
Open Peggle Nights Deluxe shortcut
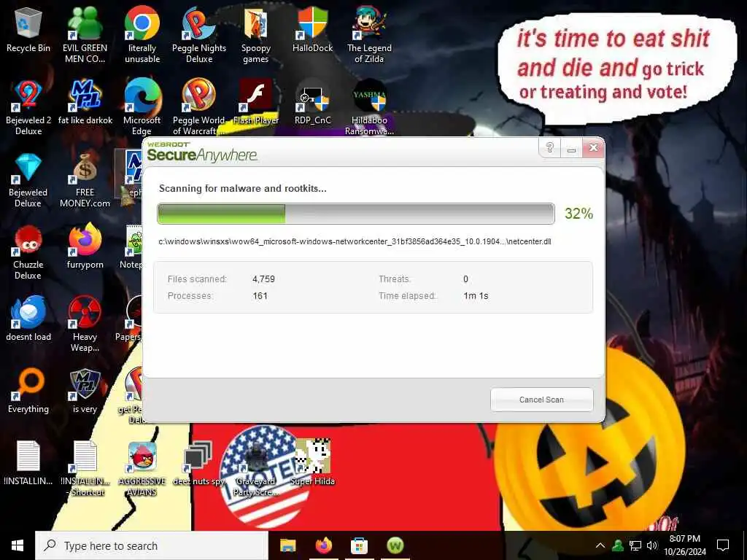pyautogui.click(x=199, y=34)
